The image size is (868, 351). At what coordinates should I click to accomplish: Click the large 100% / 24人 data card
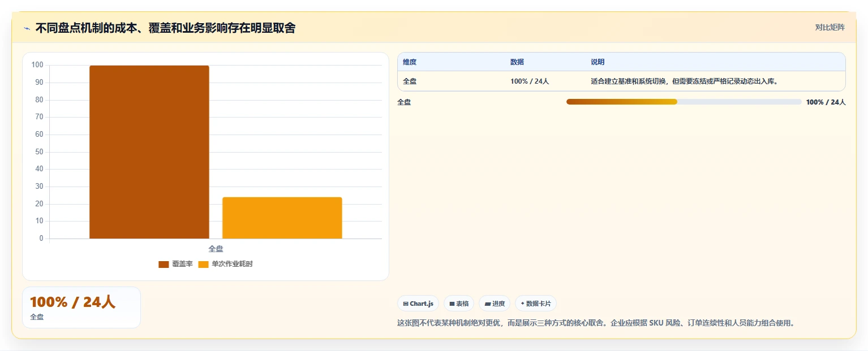pyautogui.click(x=81, y=307)
